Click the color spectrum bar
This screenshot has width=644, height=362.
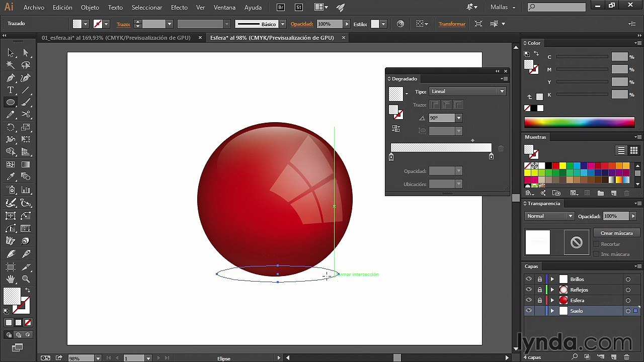(x=580, y=122)
